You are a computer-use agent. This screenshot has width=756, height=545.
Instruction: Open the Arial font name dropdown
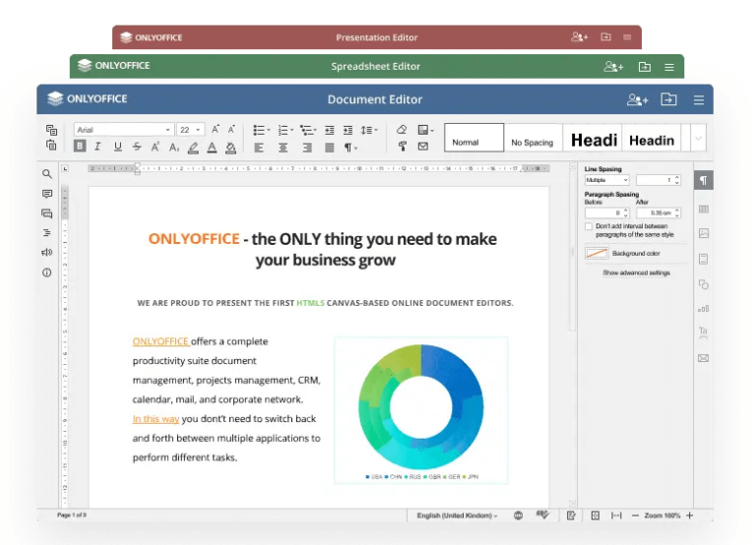[123, 130]
